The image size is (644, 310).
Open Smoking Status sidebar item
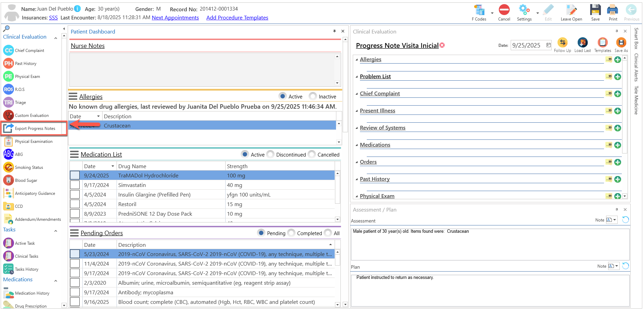[23, 167]
